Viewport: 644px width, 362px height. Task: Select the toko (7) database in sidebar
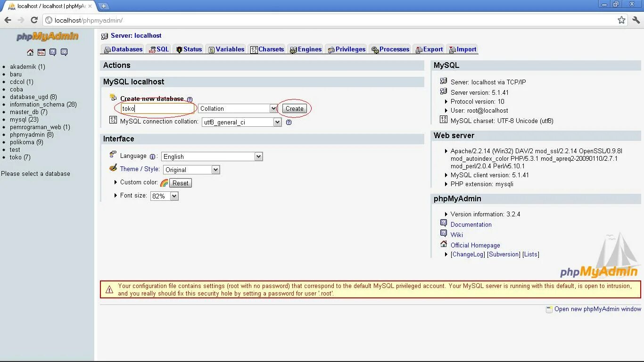click(x=20, y=157)
